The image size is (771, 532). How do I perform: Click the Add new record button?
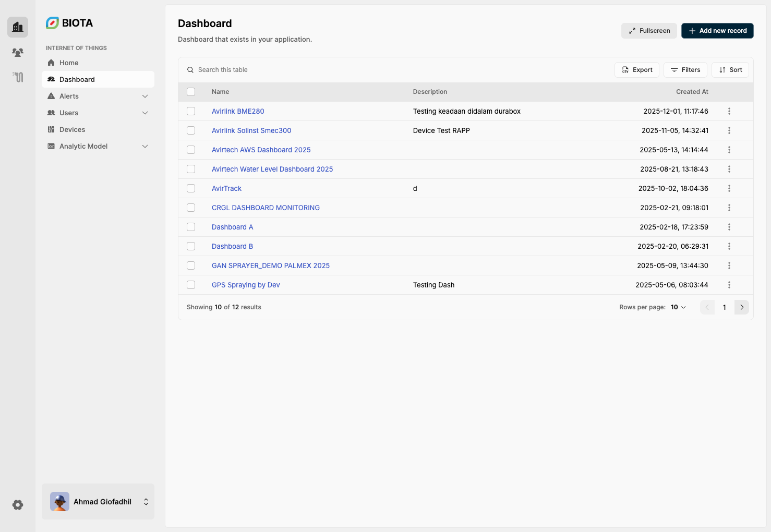(x=717, y=31)
